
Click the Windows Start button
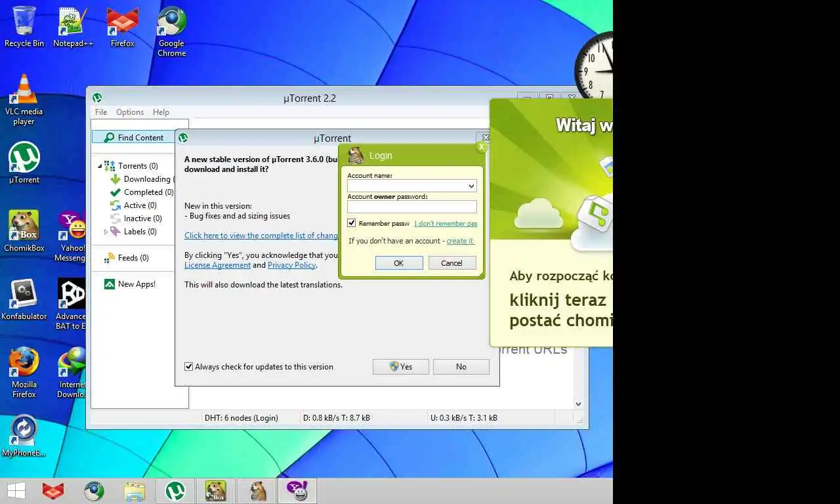[x=16, y=491]
